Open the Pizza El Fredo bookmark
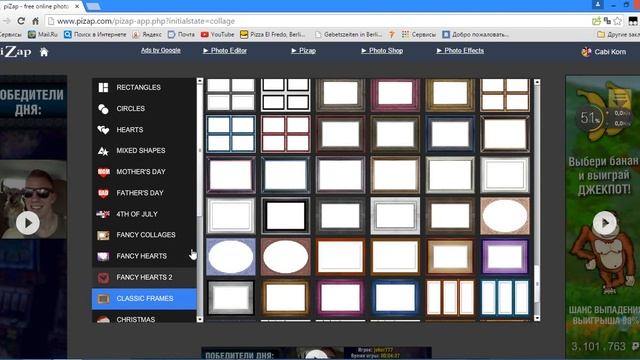The width and height of the screenshot is (640, 360). coord(273,35)
